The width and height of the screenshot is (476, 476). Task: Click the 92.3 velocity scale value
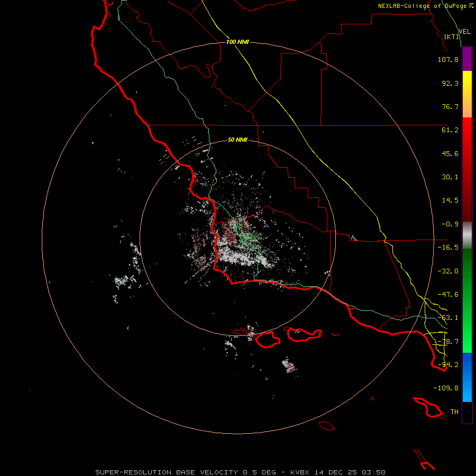click(450, 83)
